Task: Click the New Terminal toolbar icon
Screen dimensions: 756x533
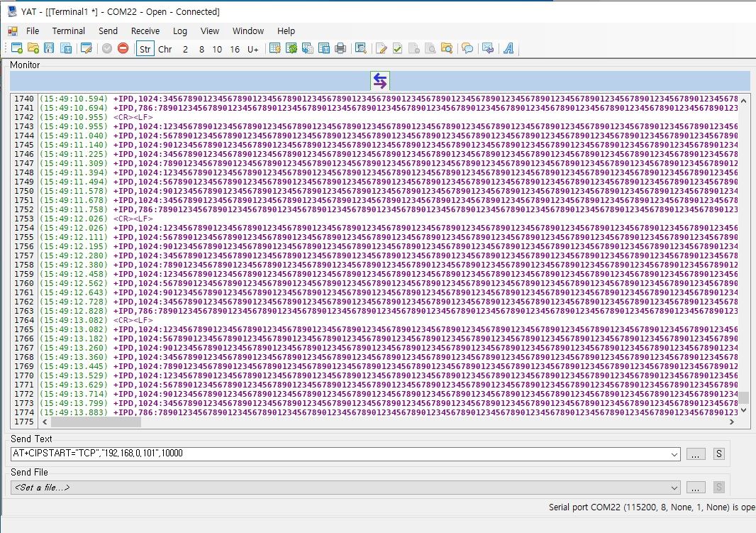Action: click(x=17, y=48)
